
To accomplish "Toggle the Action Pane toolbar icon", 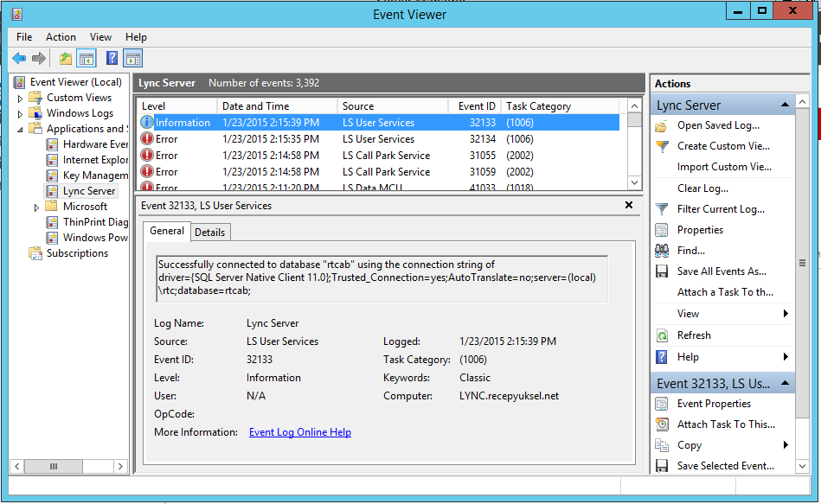I will pos(133,59).
